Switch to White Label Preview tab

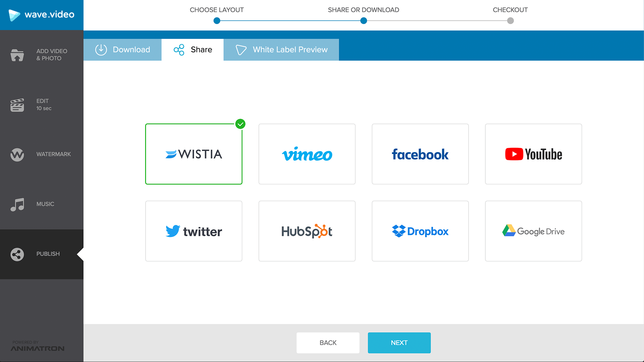tap(281, 50)
